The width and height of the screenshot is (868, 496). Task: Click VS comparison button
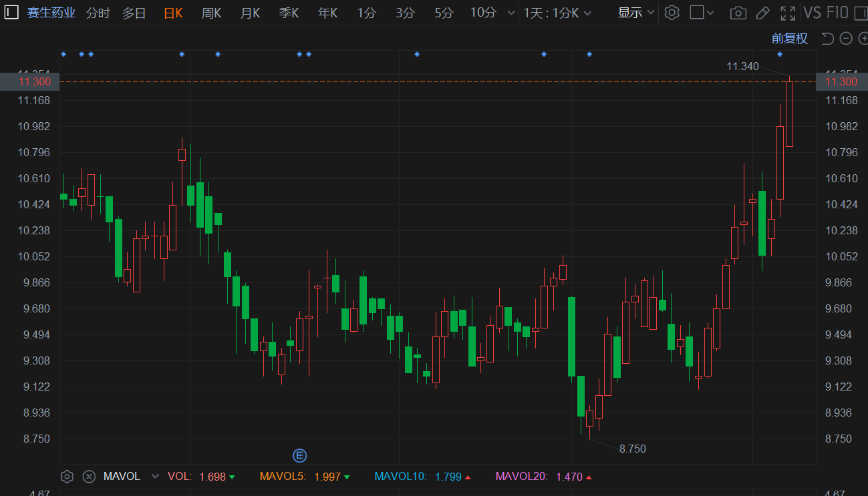pos(812,13)
